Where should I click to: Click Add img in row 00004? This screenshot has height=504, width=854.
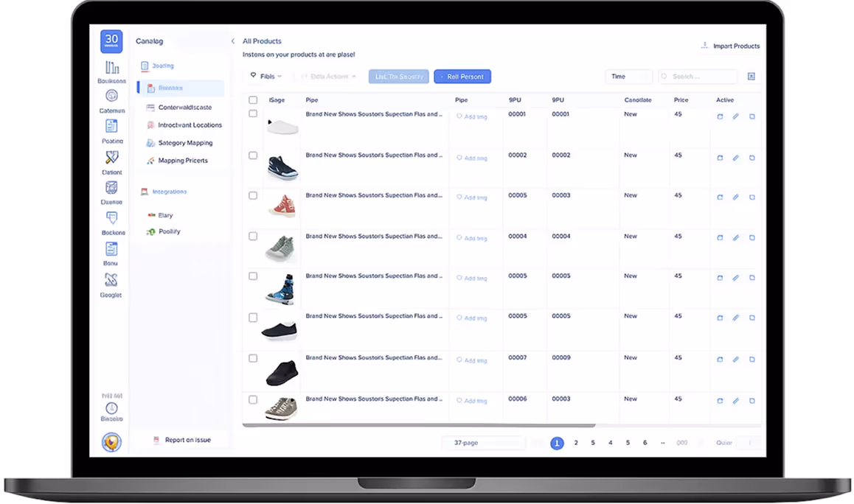pos(472,238)
